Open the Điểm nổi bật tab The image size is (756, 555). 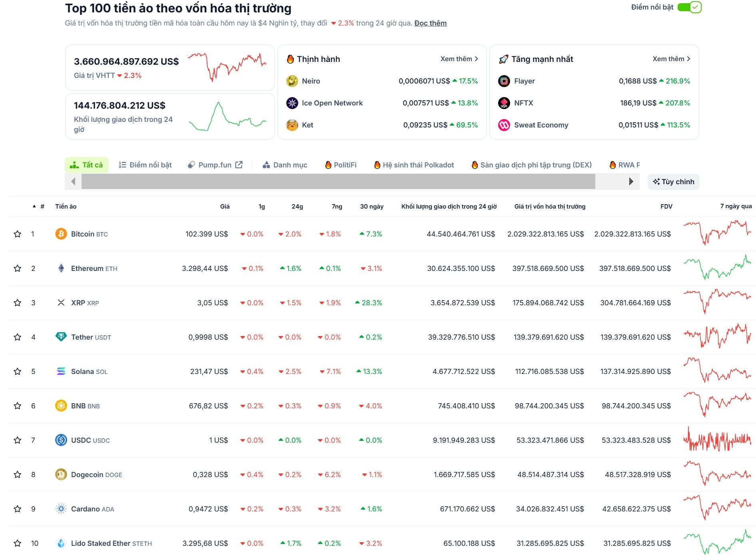pos(146,165)
